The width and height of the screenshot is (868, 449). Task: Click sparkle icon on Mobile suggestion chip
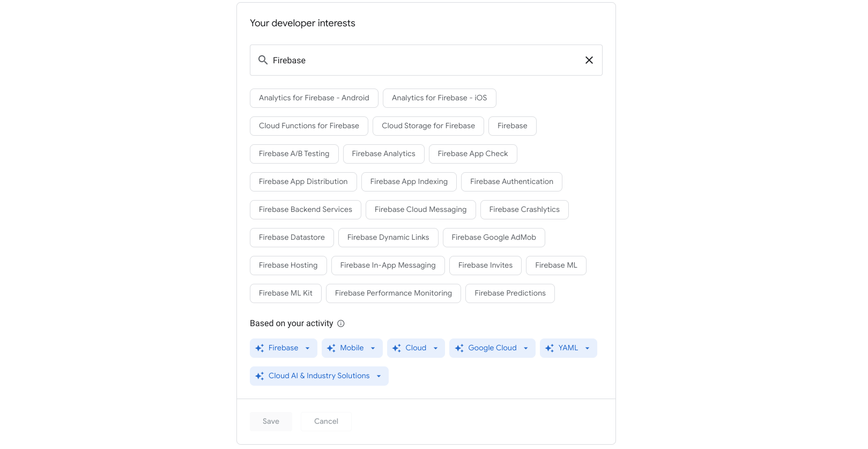pos(331,348)
